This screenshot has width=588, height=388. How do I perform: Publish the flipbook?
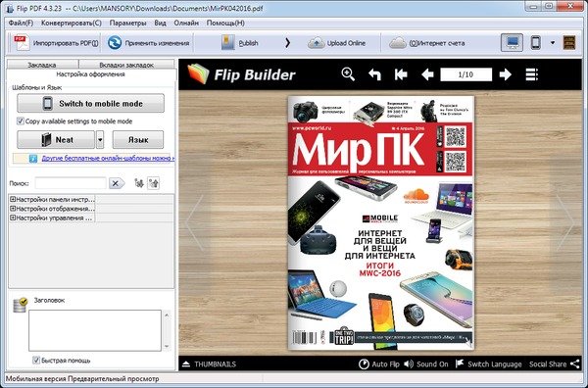point(240,43)
